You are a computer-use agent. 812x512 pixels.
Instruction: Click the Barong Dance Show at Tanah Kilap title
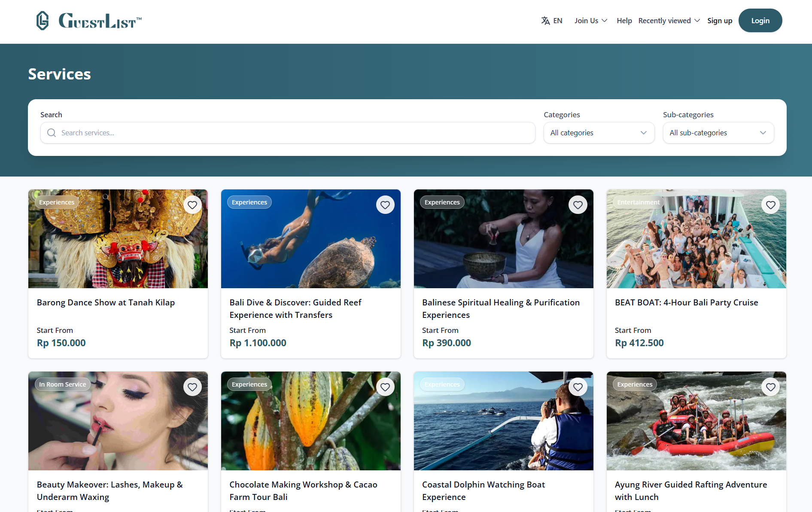click(106, 302)
